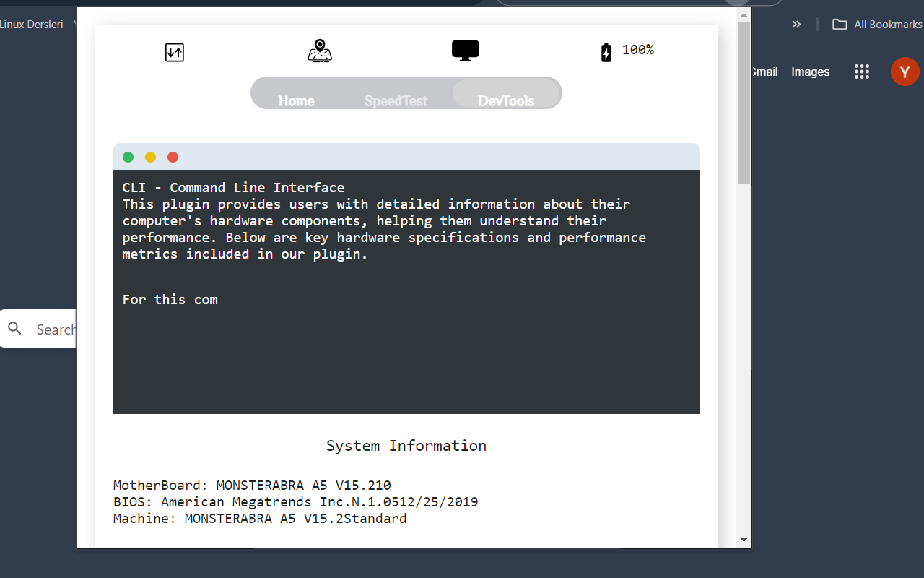Click the green dot in terminal header
Viewport: 924px width, 578px height.
[x=128, y=158]
